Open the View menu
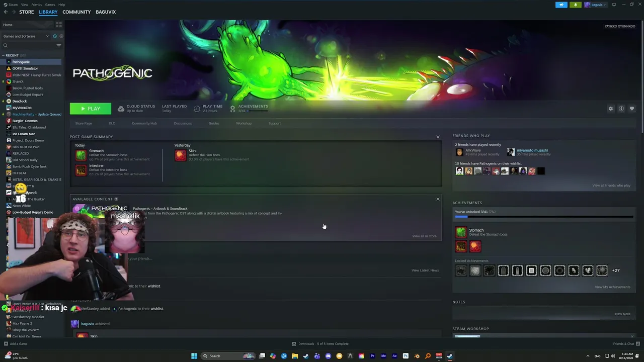This screenshot has width=644, height=362. pyautogui.click(x=24, y=5)
